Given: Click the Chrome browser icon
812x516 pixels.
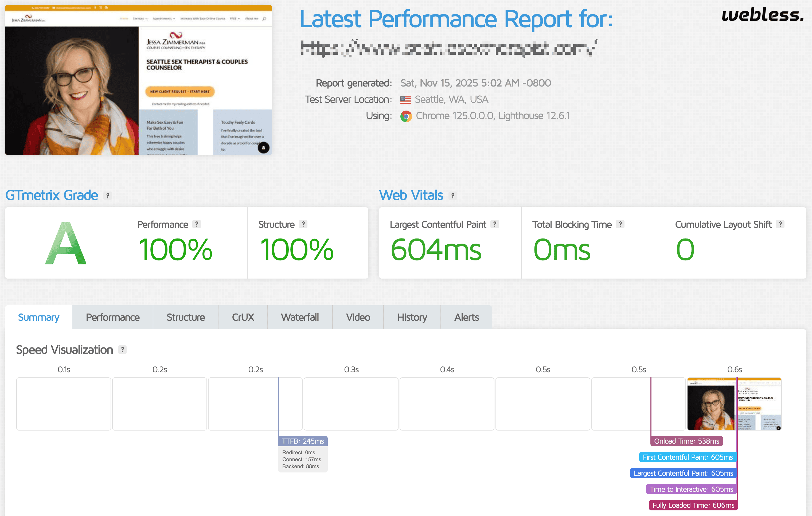Looking at the screenshot, I should pos(406,116).
